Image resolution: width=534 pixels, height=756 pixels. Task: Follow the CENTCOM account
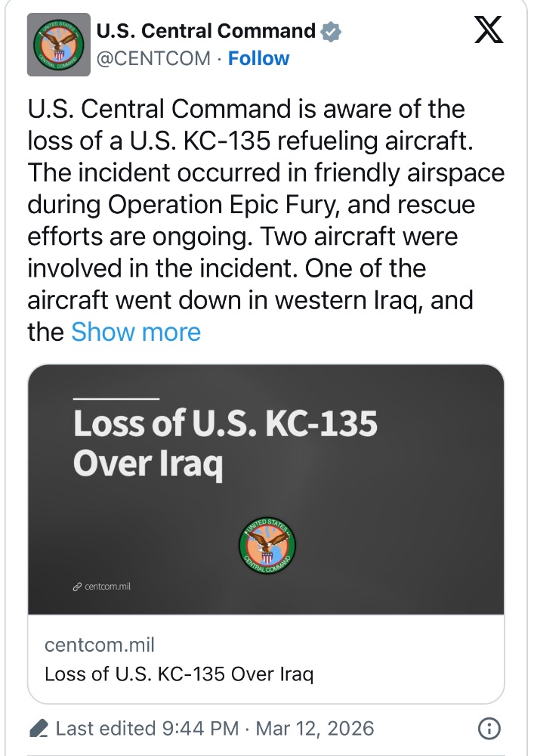pos(258,58)
